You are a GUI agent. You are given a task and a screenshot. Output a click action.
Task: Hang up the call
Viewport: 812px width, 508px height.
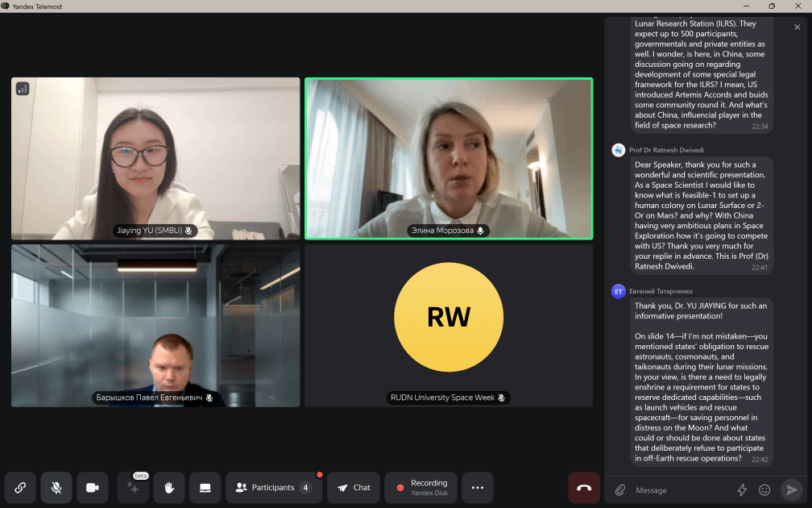click(x=584, y=488)
